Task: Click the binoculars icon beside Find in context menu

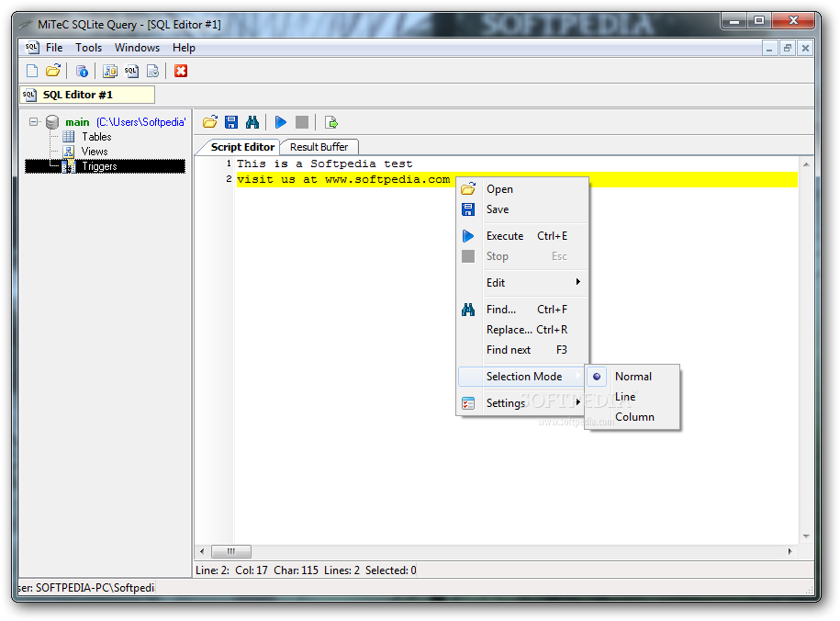Action: click(468, 310)
